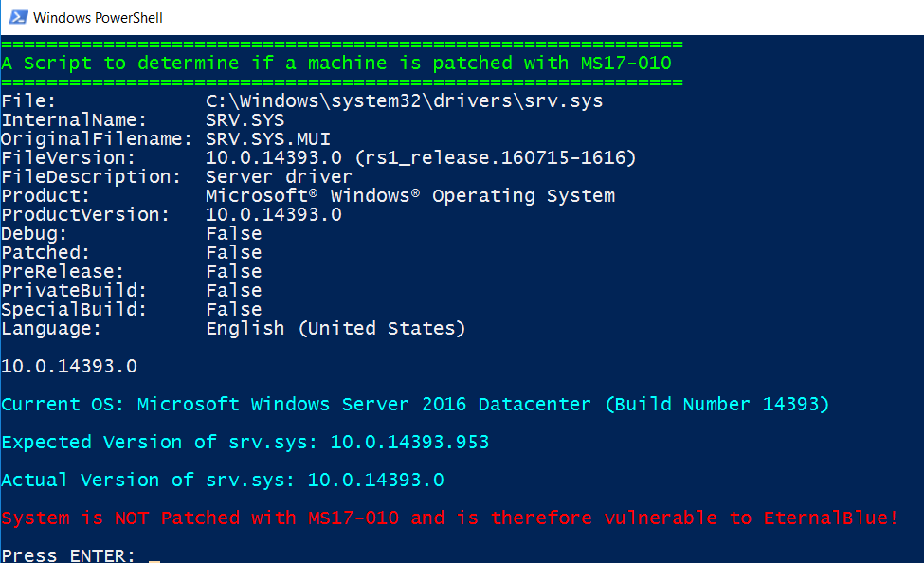This screenshot has width=924, height=563.
Task: Click the ProductVersion value 10.0.14393.0
Action: pos(274,214)
